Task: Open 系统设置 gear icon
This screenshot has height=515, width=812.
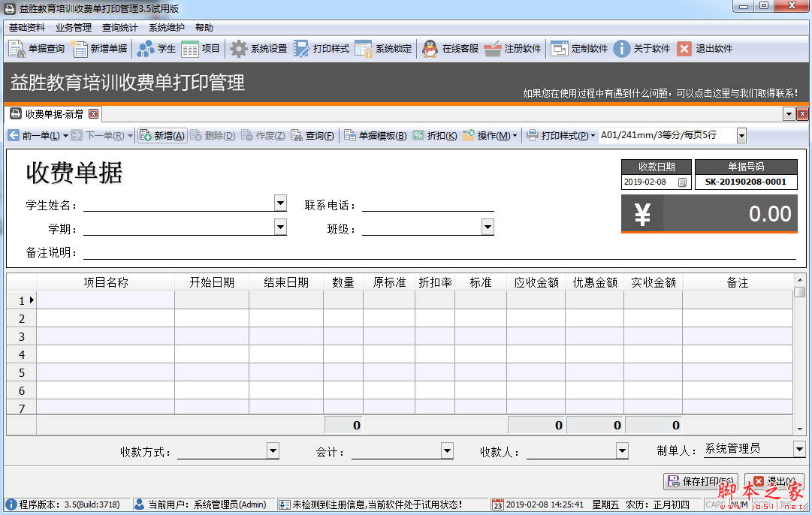Action: pos(238,49)
